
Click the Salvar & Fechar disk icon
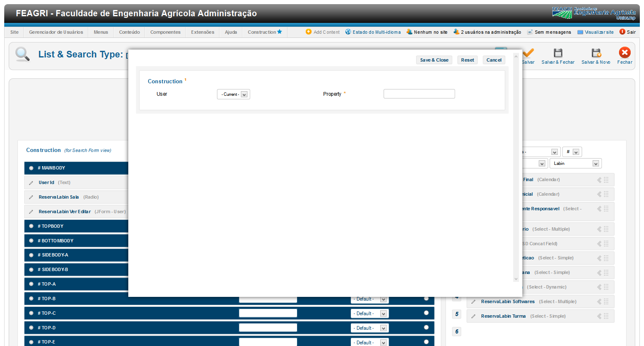(558, 53)
